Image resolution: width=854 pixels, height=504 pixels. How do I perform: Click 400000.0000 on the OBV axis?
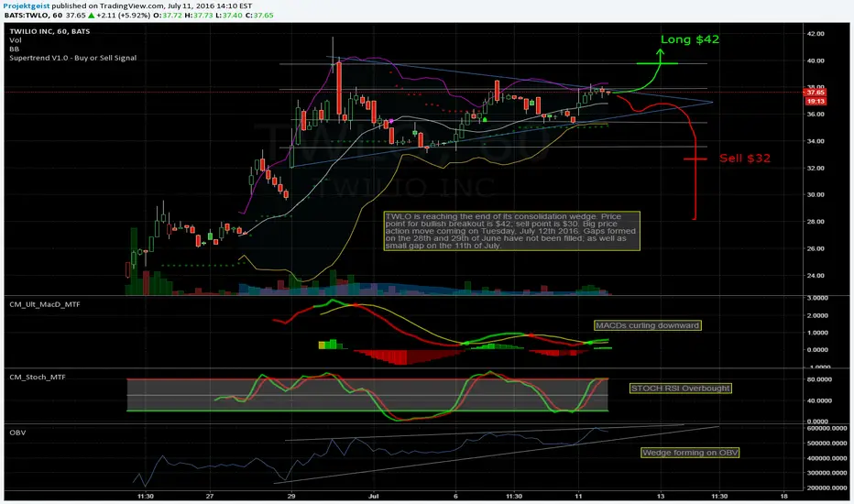(827, 458)
